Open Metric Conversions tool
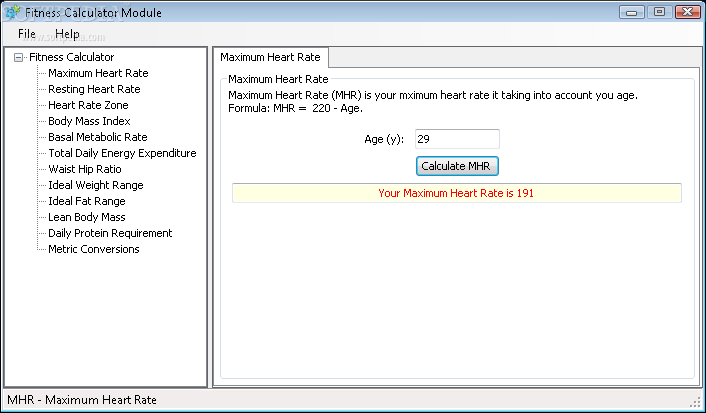This screenshot has width=706, height=413. (94, 249)
